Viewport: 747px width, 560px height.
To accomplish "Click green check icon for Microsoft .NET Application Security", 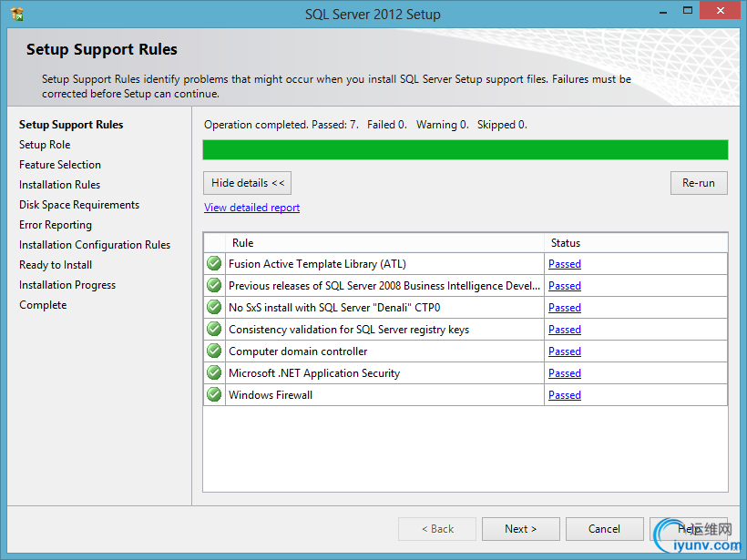I will coord(214,372).
